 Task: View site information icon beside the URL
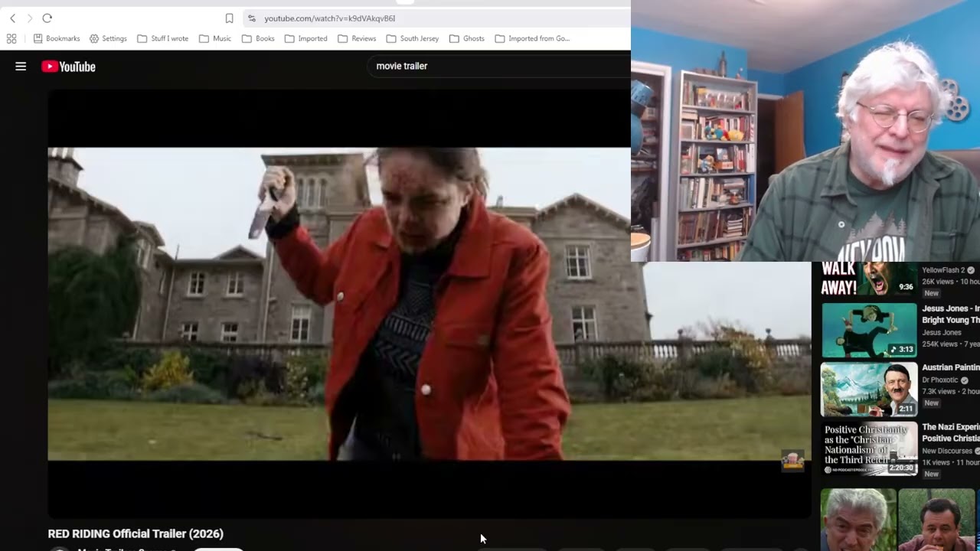pyautogui.click(x=251, y=18)
